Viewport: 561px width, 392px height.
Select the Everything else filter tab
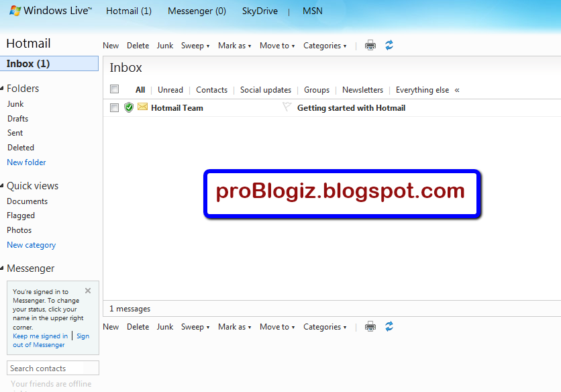pyautogui.click(x=422, y=90)
